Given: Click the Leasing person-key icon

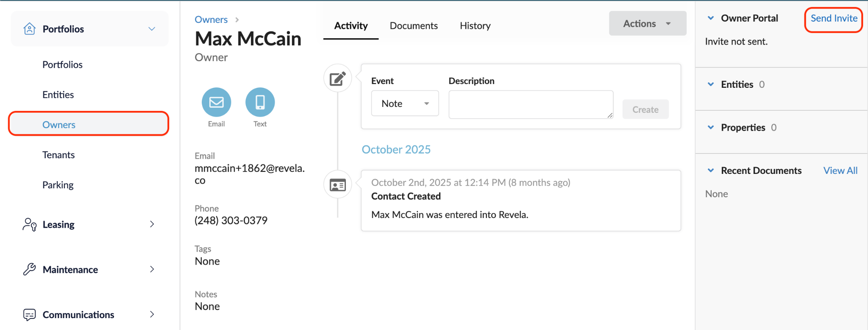Looking at the screenshot, I should click(29, 224).
